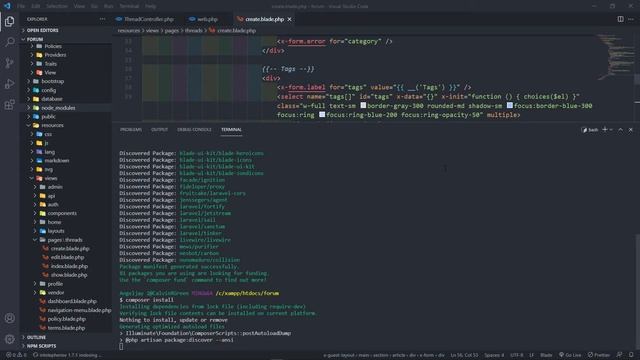Open create.blade.php in the file tree

[70, 249]
